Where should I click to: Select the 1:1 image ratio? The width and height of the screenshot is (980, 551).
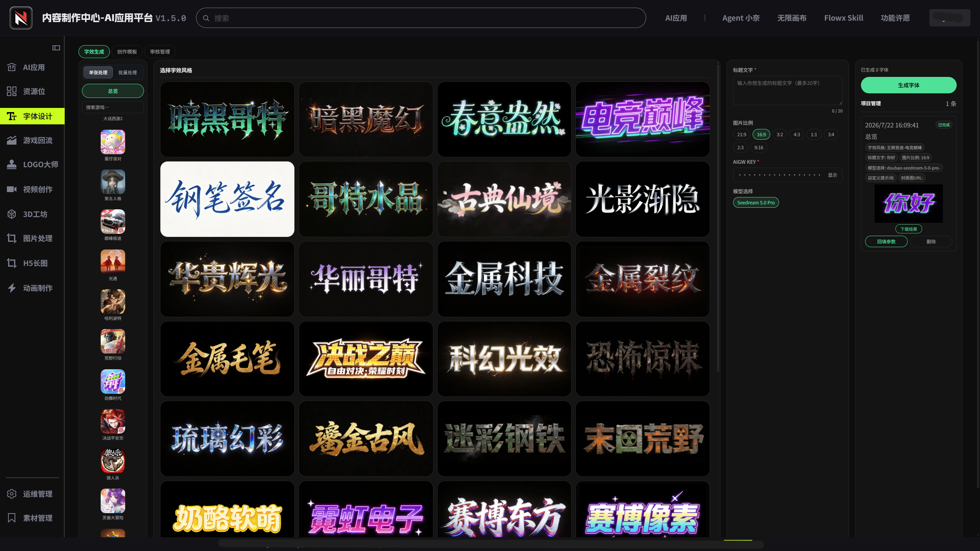(x=814, y=134)
